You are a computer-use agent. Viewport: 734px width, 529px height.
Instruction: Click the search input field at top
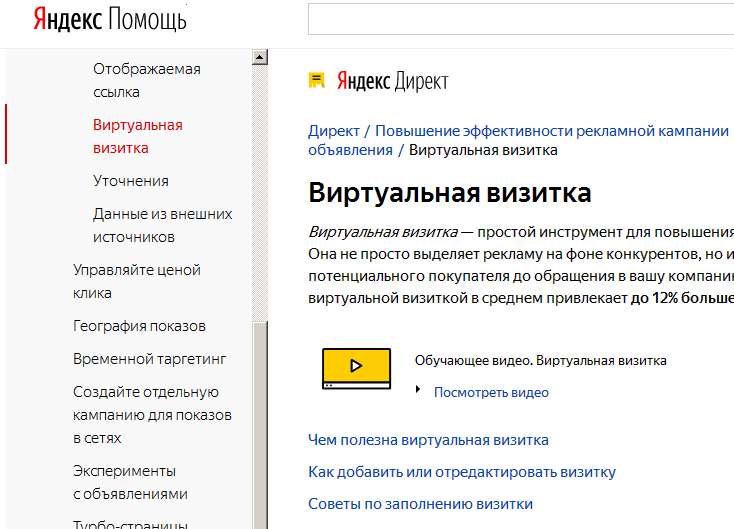[521, 19]
